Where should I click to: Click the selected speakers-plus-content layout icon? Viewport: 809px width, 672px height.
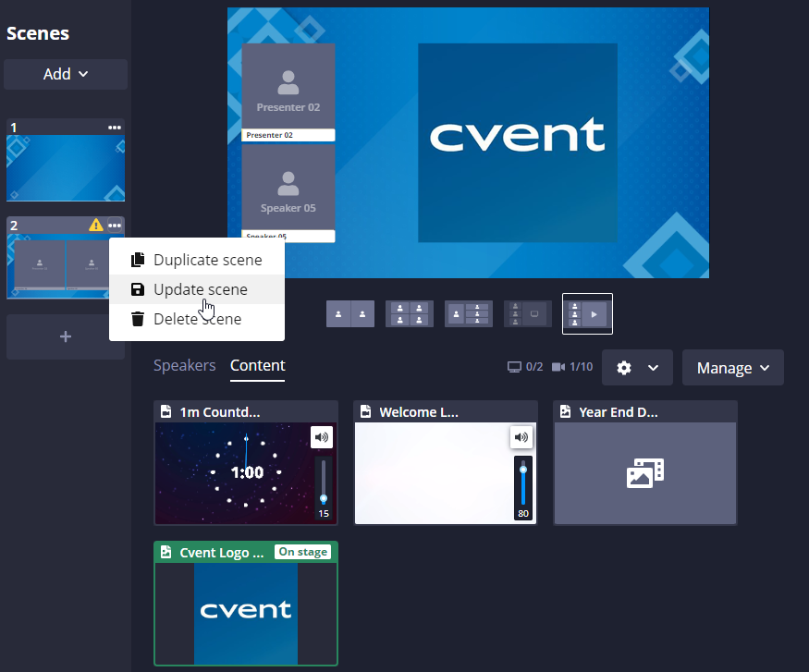587,313
